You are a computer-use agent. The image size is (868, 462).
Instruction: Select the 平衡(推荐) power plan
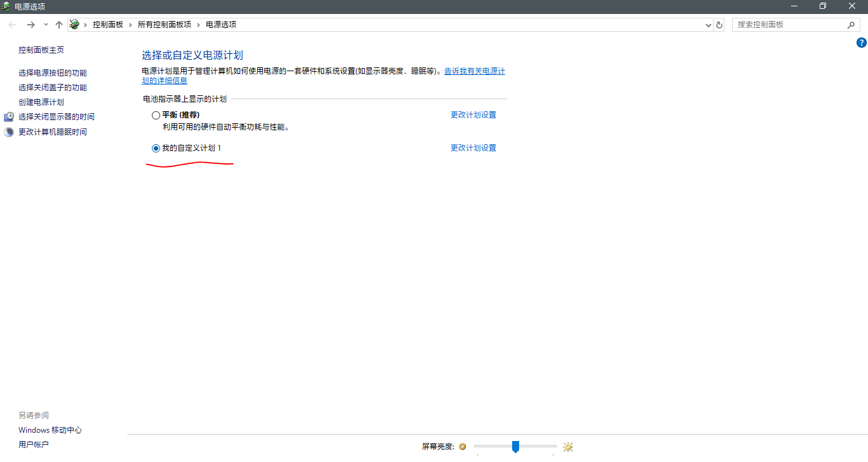point(156,115)
